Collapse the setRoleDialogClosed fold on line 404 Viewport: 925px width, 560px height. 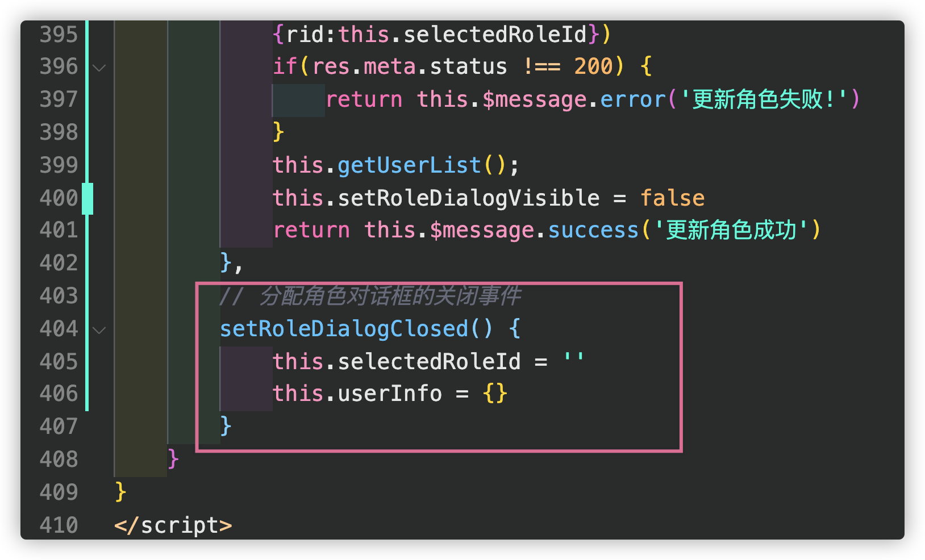[99, 330]
